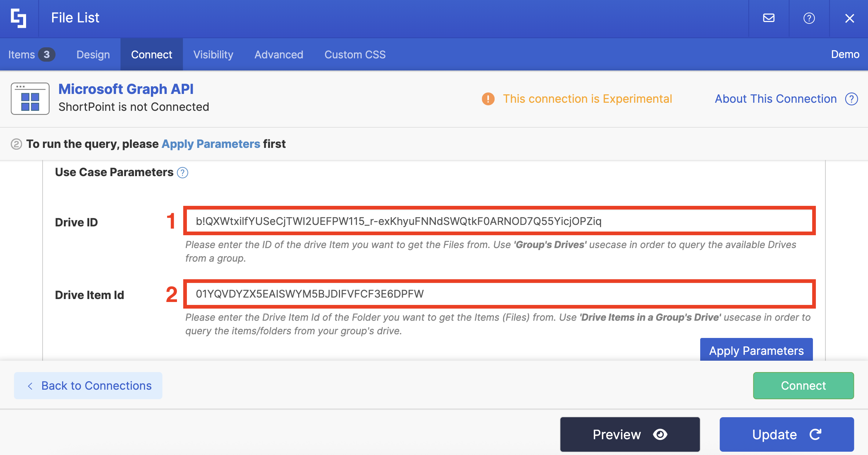Go Back to Connections
The width and height of the screenshot is (868, 455).
pos(88,386)
